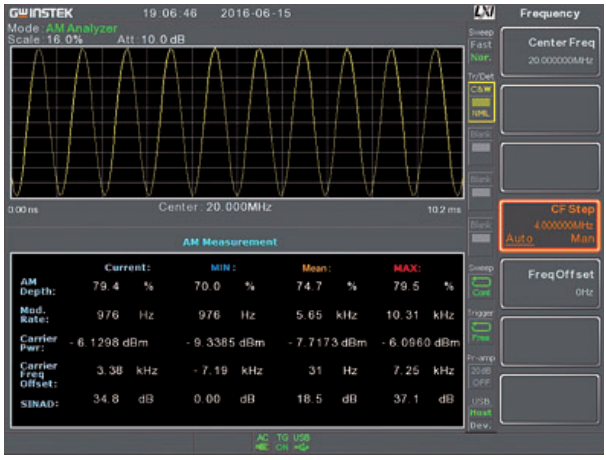Click the TG ON status indicator
606x460 pixels.
(x=282, y=443)
